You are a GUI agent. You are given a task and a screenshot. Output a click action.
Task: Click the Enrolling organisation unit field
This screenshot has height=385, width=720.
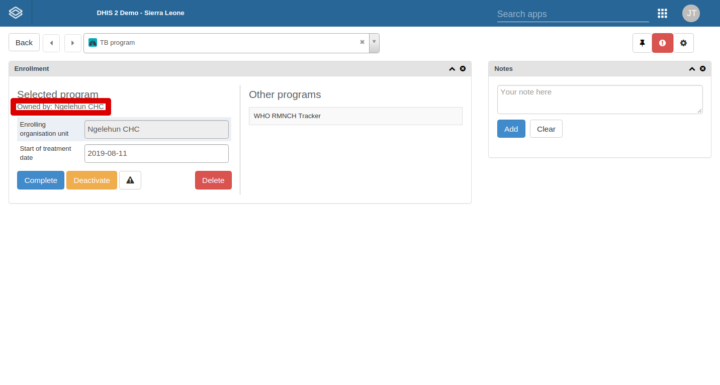coord(156,130)
